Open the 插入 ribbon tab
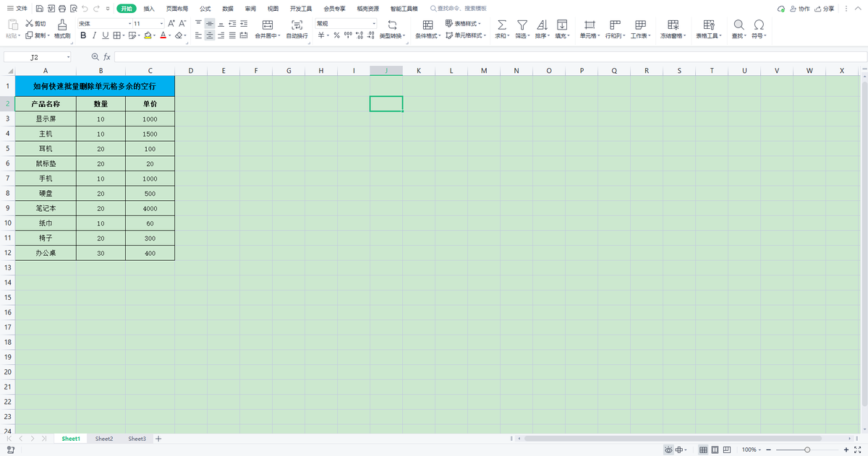The height and width of the screenshot is (456, 868). click(149, 9)
